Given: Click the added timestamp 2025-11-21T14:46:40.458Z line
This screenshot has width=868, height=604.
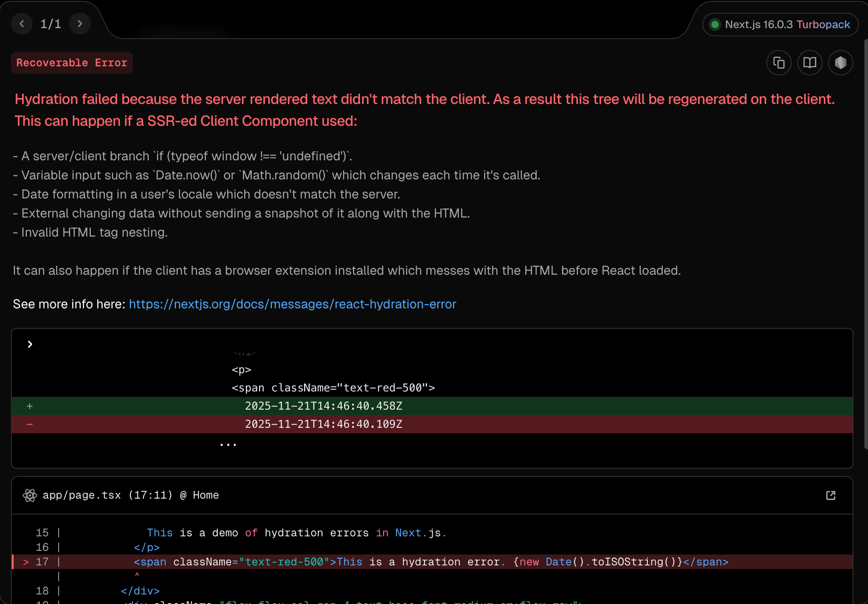Looking at the screenshot, I should pyautogui.click(x=432, y=406).
